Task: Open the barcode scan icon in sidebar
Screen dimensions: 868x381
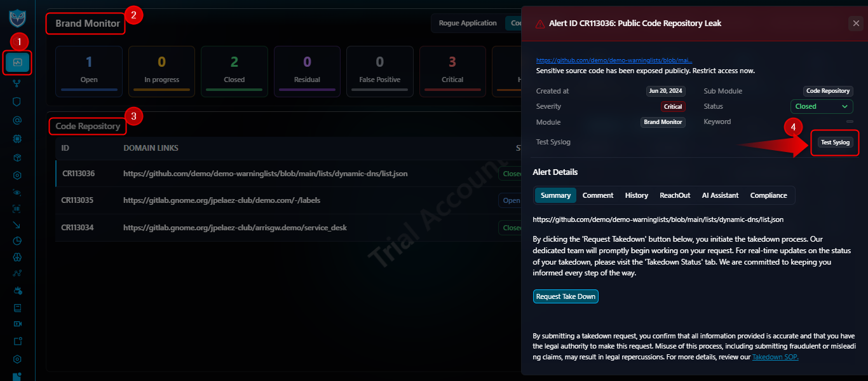Action: pos(17,207)
